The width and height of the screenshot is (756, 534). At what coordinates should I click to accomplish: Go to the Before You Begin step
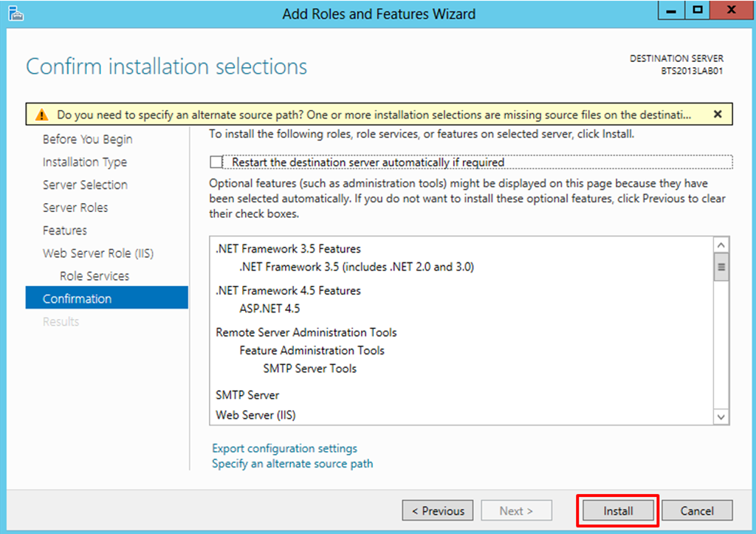(x=87, y=140)
